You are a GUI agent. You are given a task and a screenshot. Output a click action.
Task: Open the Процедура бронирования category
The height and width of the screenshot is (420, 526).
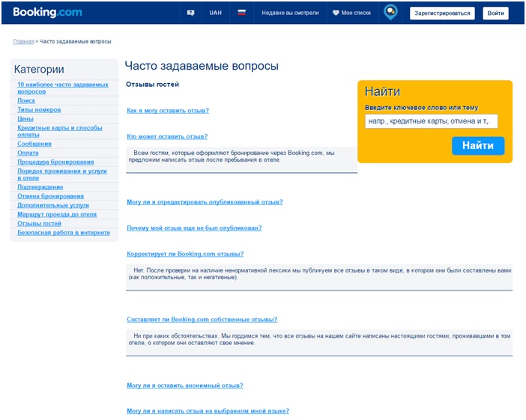(x=55, y=162)
